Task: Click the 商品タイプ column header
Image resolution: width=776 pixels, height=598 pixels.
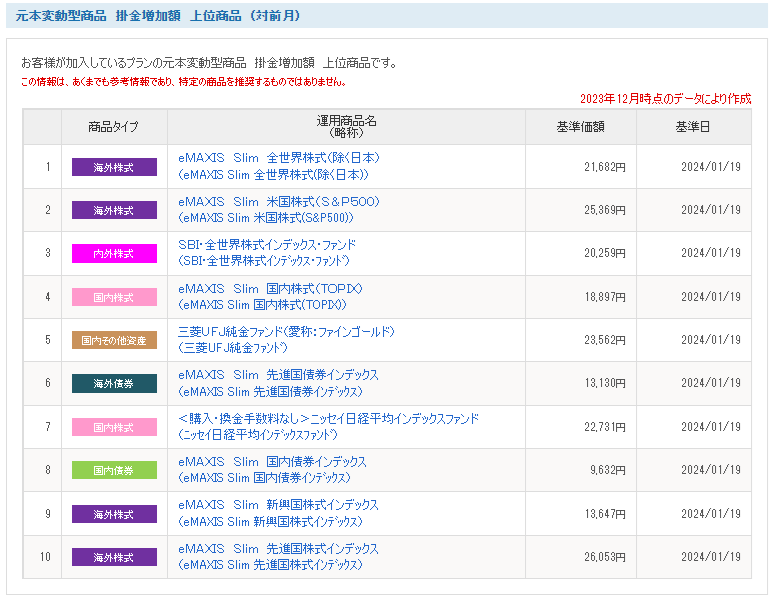Action: click(114, 127)
